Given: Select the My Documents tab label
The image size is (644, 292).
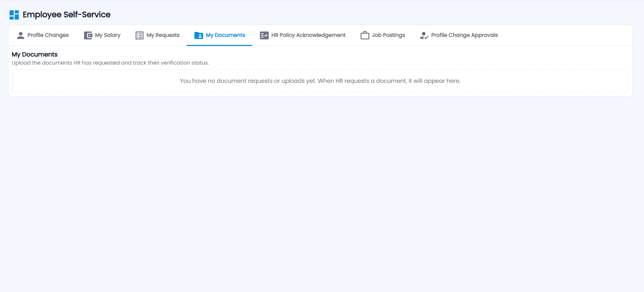Looking at the screenshot, I should [225, 35].
